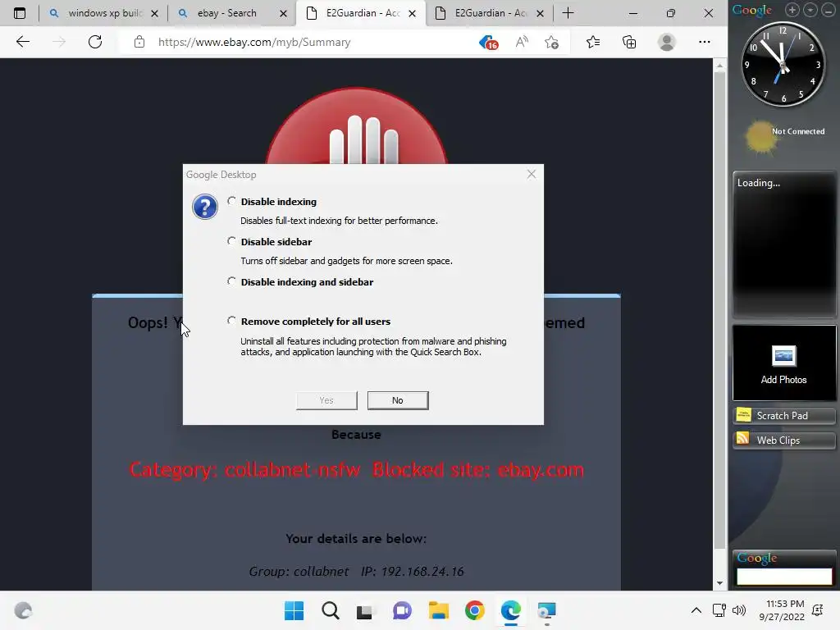Open File Explorer from the taskbar
The height and width of the screenshot is (630, 840).
click(438, 610)
